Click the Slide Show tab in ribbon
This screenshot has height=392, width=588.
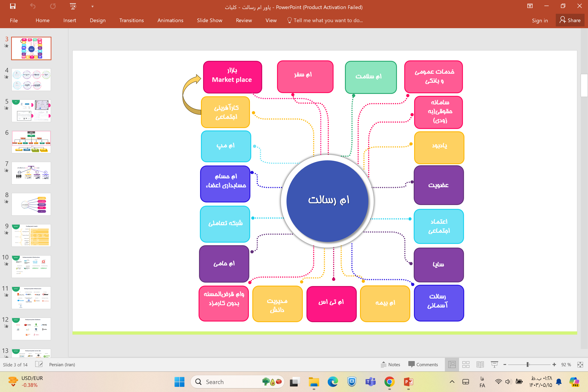[209, 20]
